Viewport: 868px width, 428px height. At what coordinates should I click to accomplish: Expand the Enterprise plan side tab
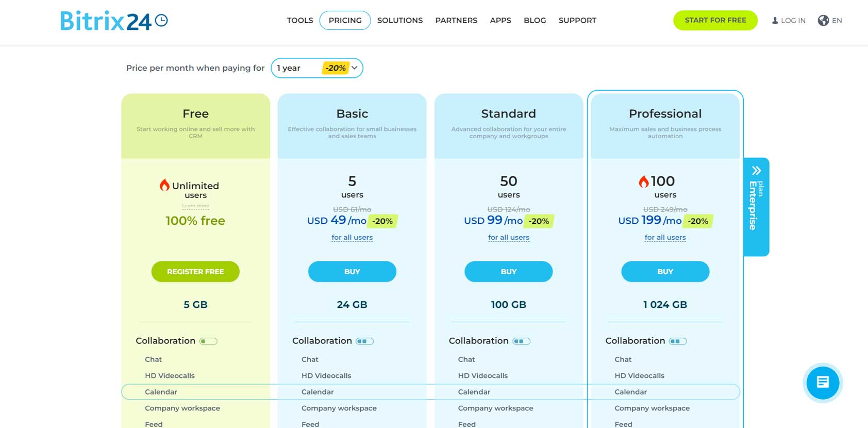(x=756, y=207)
